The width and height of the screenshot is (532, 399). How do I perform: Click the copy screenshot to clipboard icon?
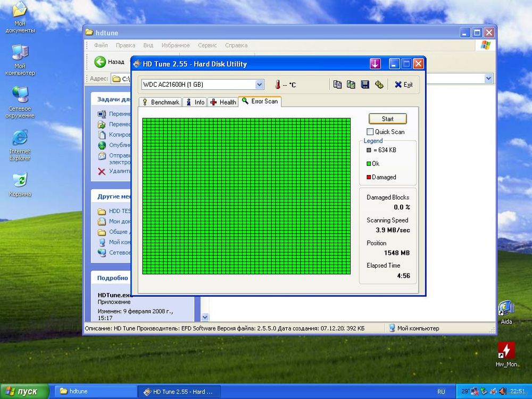pyautogui.click(x=351, y=84)
